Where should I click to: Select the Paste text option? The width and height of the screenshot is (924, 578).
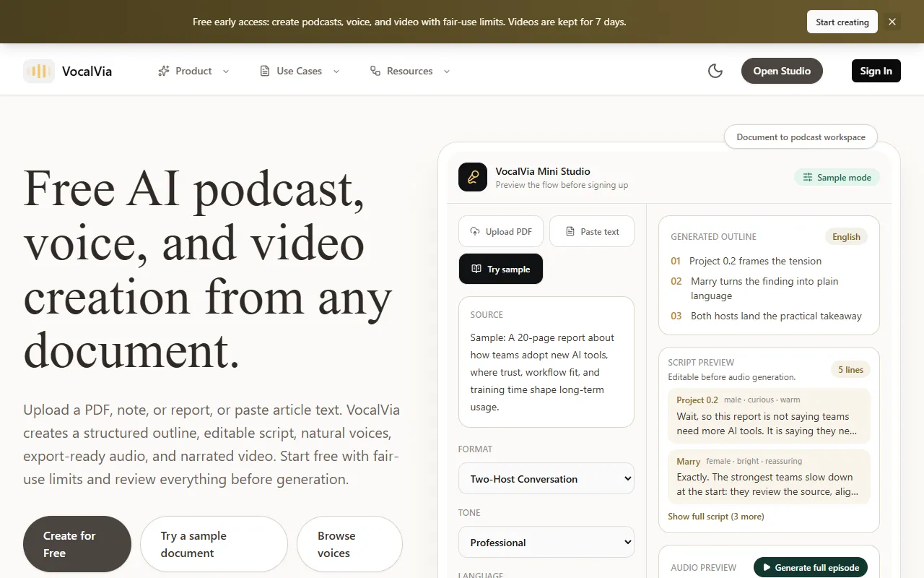click(x=592, y=231)
